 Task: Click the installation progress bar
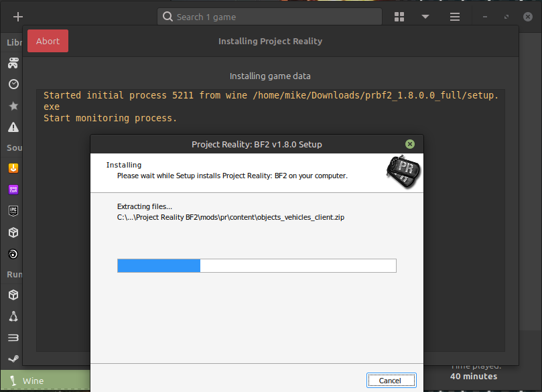pyautogui.click(x=257, y=265)
